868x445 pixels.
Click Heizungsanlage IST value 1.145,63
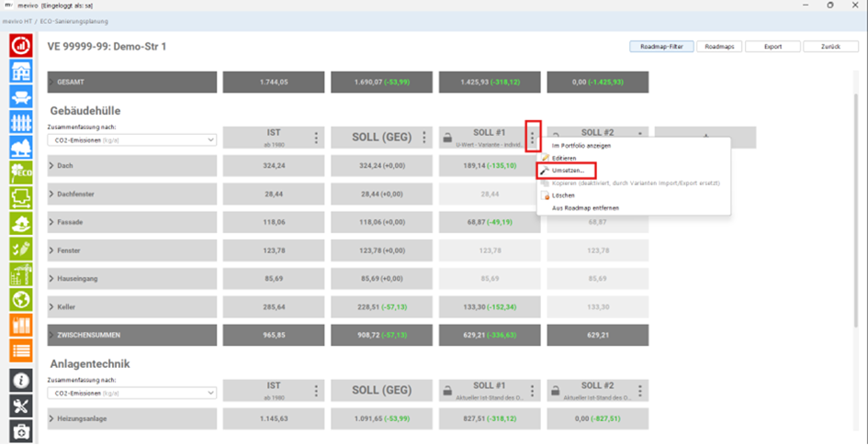pyautogui.click(x=274, y=418)
